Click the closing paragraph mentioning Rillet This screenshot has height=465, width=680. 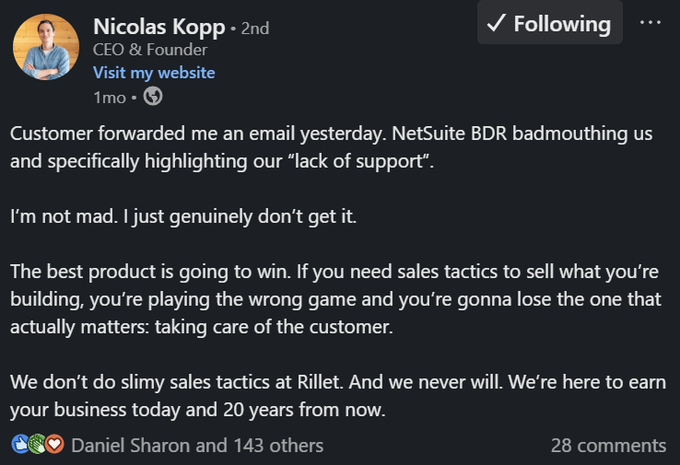(338, 396)
